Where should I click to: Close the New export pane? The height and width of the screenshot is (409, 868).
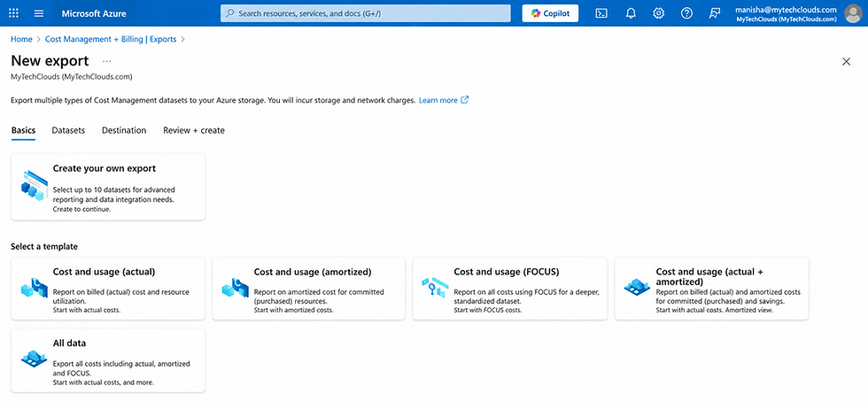846,61
